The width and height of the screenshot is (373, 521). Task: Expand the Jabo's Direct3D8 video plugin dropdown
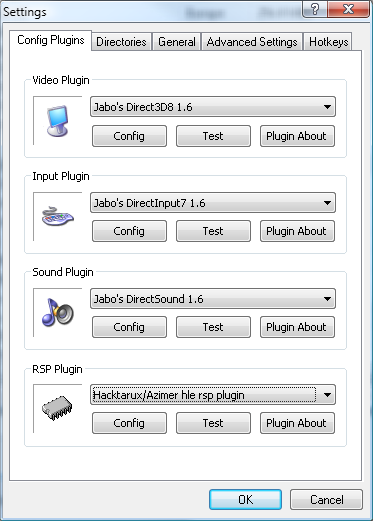pos(213,107)
